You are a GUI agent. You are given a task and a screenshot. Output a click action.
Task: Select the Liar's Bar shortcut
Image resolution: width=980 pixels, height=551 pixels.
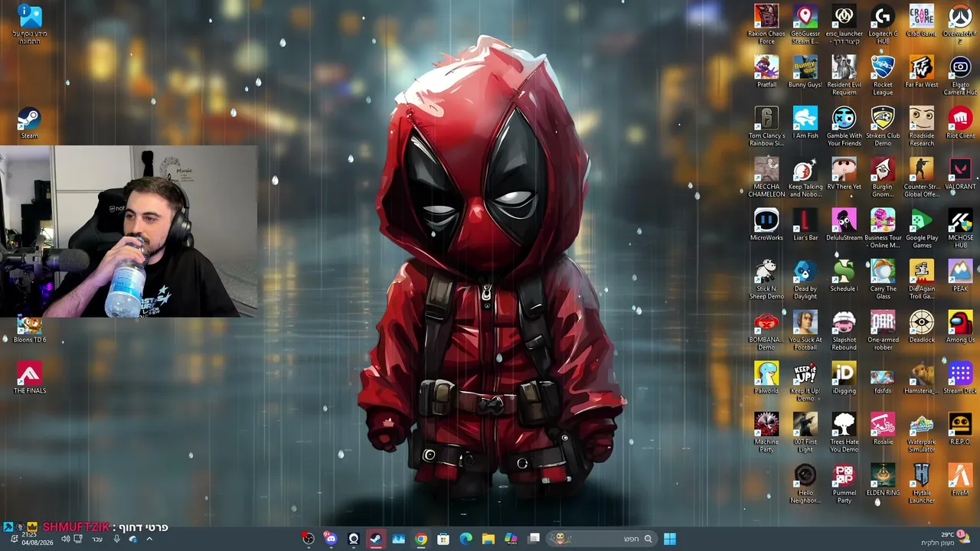coord(805,225)
